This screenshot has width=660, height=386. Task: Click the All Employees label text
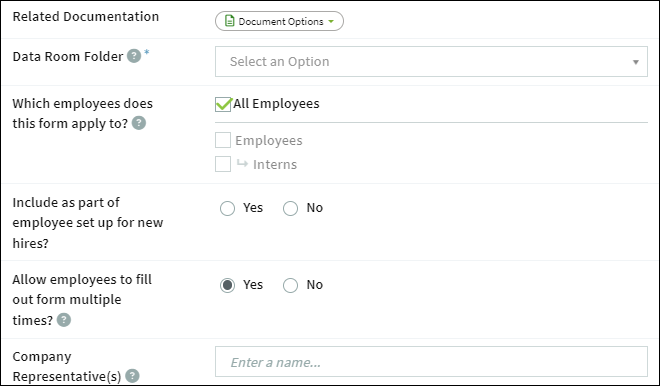click(277, 104)
